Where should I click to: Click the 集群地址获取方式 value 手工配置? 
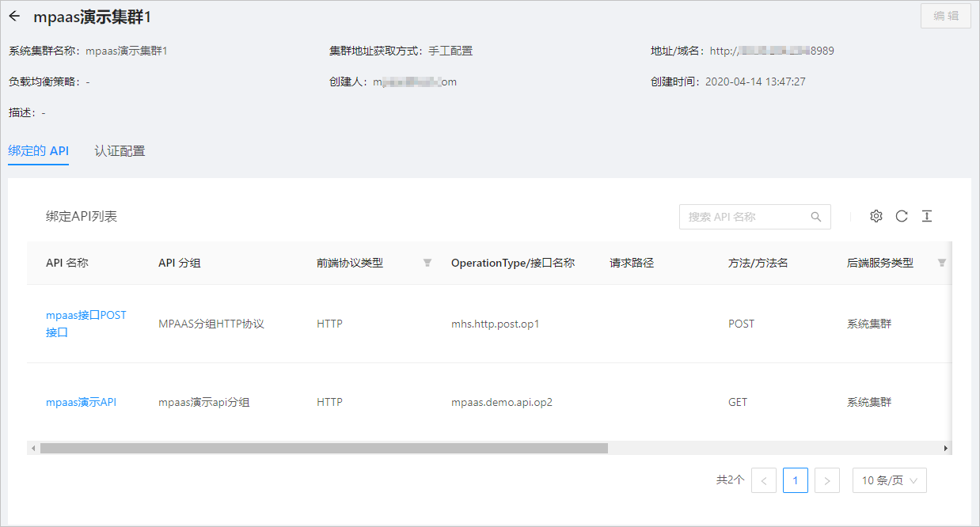click(x=450, y=51)
